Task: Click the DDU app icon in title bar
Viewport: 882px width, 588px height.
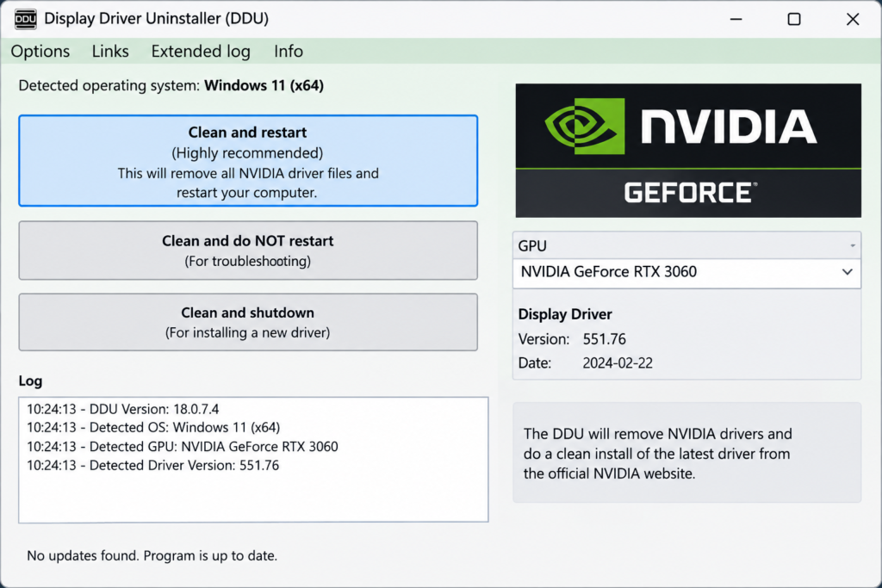Action: (25, 19)
